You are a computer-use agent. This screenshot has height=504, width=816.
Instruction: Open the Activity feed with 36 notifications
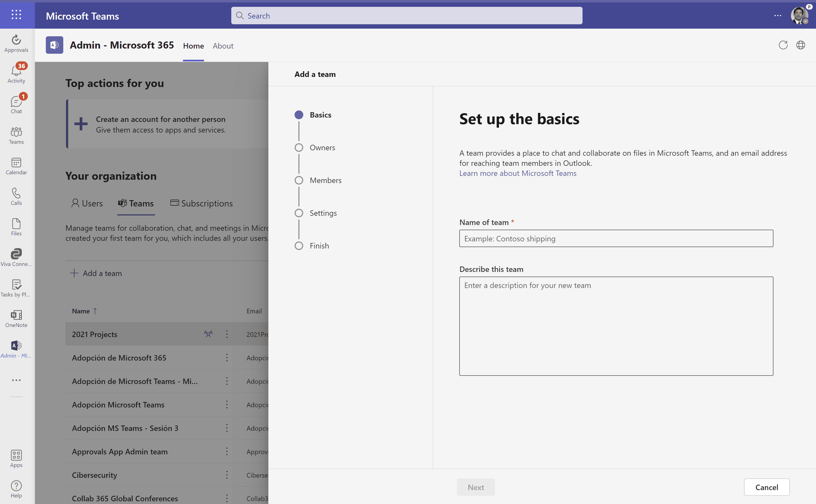coord(16,74)
